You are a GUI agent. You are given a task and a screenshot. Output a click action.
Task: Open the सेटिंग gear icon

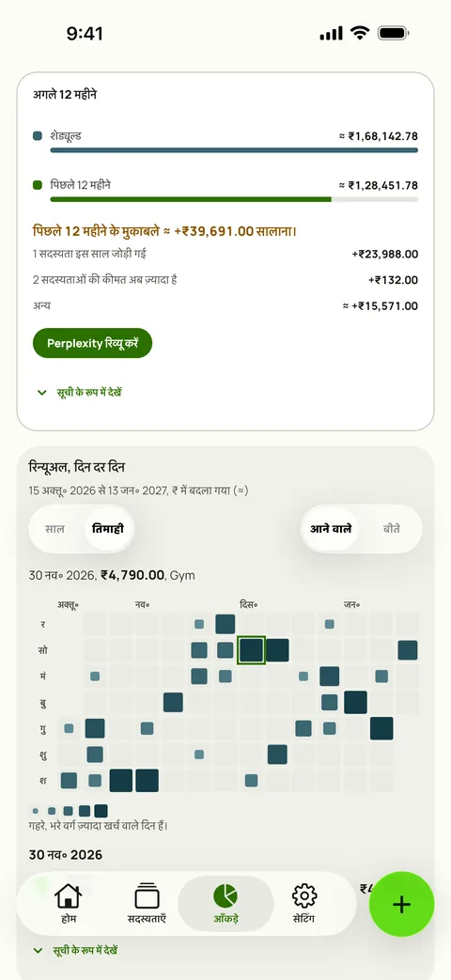(x=304, y=895)
